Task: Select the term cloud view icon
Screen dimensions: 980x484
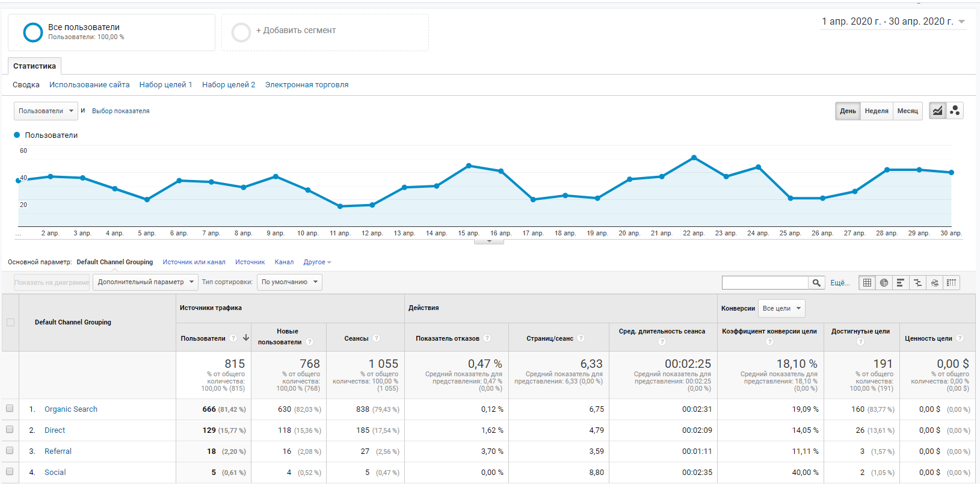Action: 934,283
